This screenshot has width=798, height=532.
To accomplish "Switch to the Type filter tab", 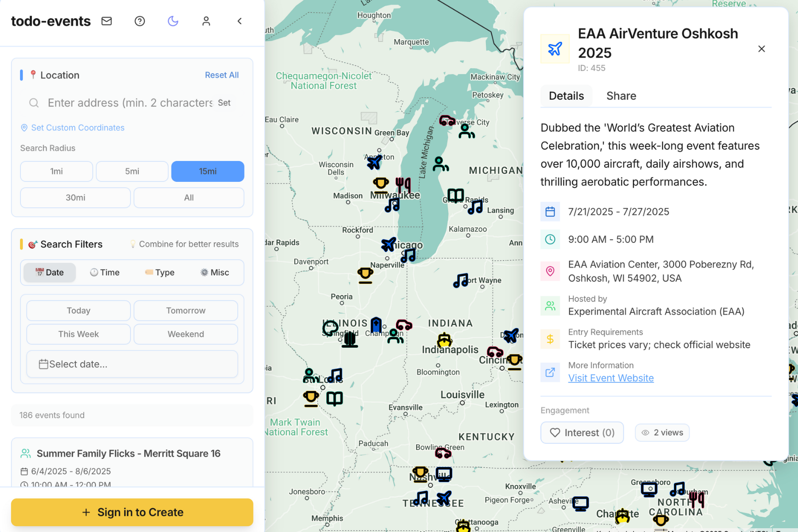I will pos(160,272).
